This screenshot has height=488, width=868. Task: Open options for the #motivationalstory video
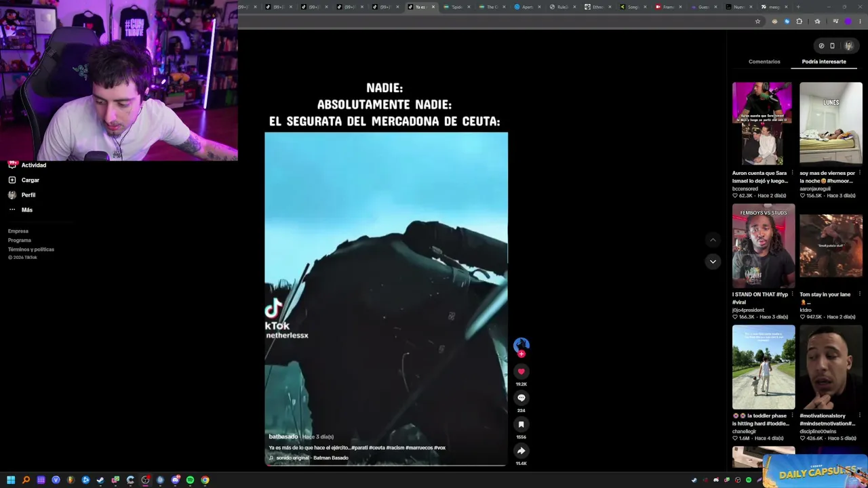pos(859,415)
